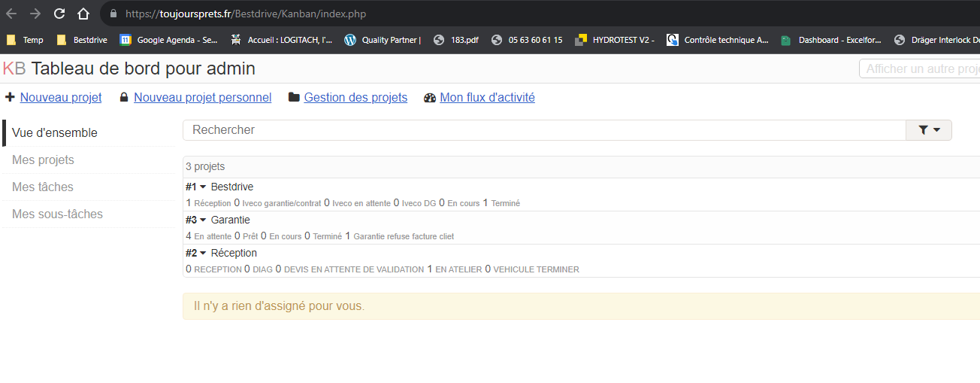Click the Rechercher search field

point(543,130)
